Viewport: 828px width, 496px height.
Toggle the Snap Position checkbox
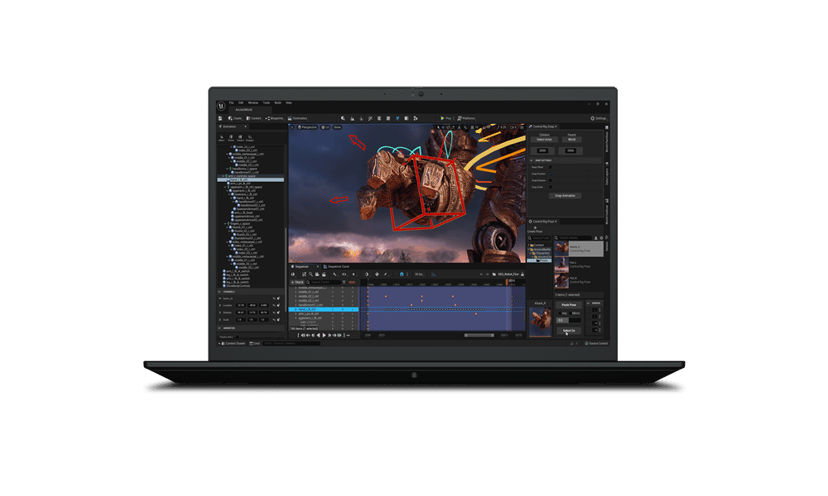click(x=550, y=174)
